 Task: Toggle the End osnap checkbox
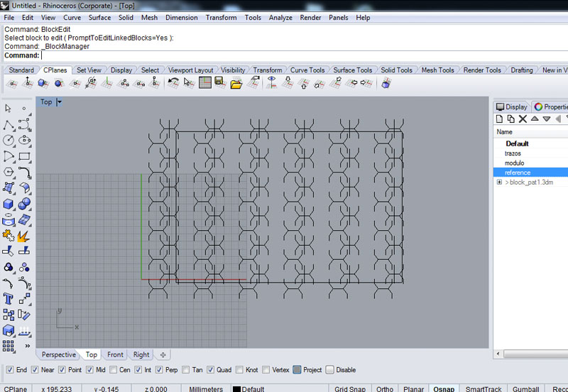click(x=10, y=370)
